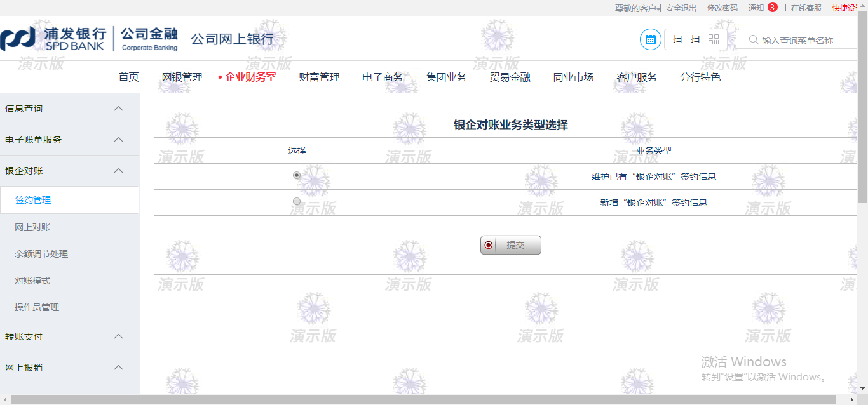Screen dimensions: 868x405
Task: Click the 维护已有“银企对账”签约信息 text
Action: (654, 176)
